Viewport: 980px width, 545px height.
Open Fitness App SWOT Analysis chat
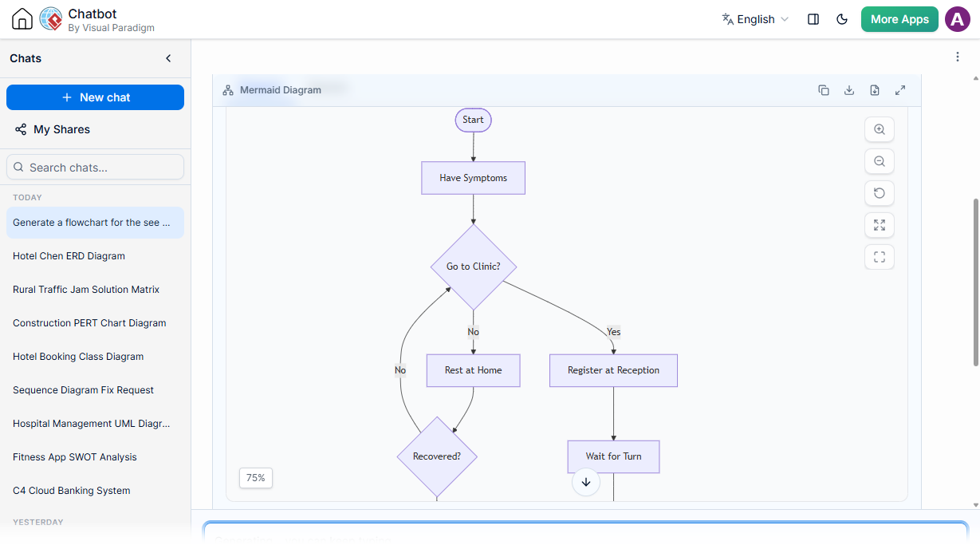click(95, 457)
